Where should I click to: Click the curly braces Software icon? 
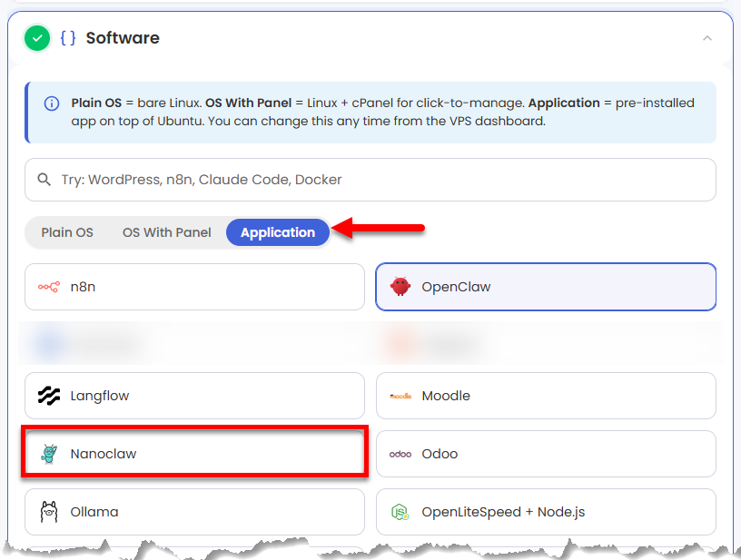coord(68,38)
